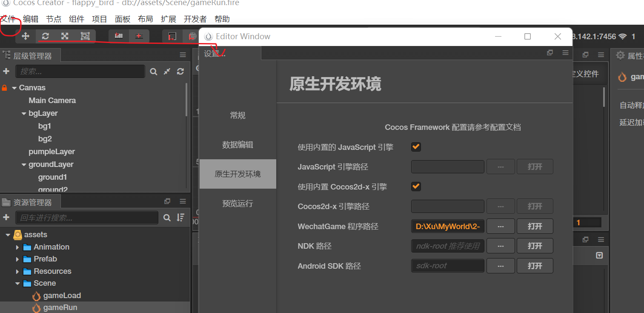
Task: Select the Rotate transform tool
Action: (46, 36)
